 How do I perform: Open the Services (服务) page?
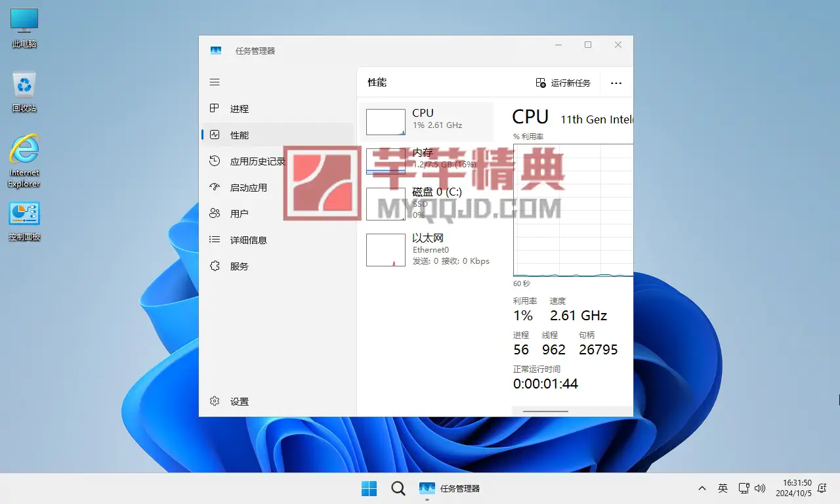point(239,266)
